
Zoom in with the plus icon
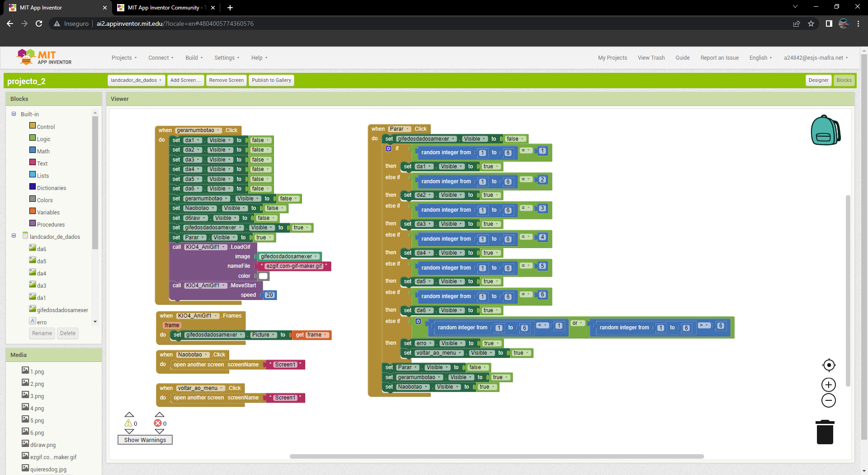[829, 385]
